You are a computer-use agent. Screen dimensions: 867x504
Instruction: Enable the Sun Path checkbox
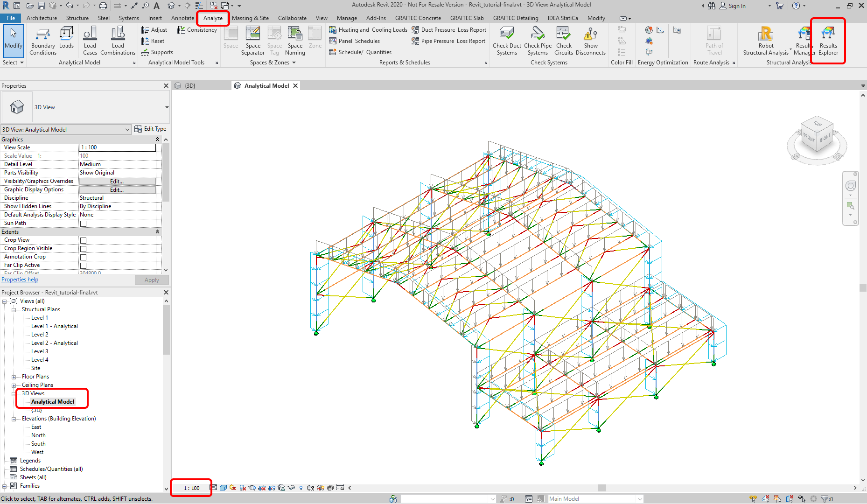[84, 224]
